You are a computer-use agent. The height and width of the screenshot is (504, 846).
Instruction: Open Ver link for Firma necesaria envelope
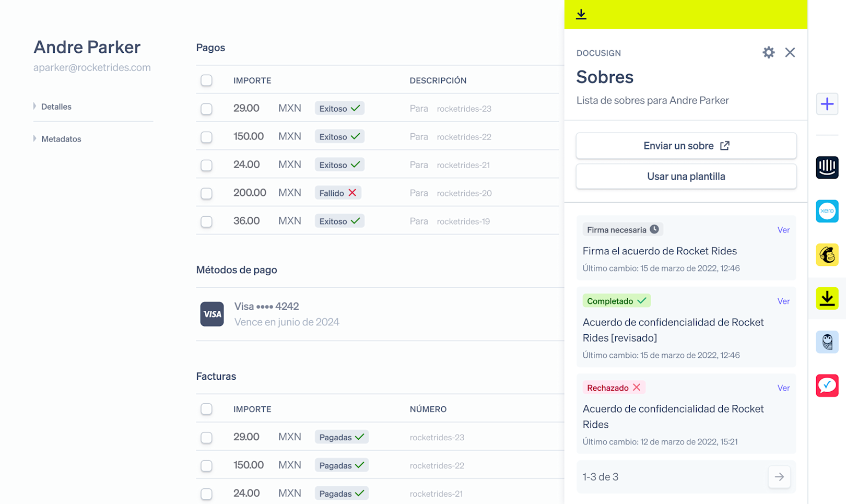pyautogui.click(x=783, y=230)
